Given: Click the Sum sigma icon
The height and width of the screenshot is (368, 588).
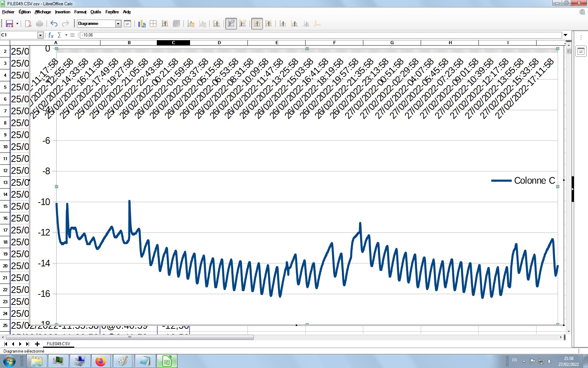Looking at the screenshot, I should click(59, 35).
